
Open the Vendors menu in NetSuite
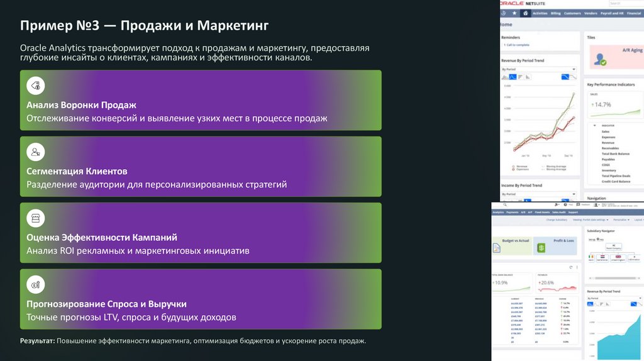point(591,13)
